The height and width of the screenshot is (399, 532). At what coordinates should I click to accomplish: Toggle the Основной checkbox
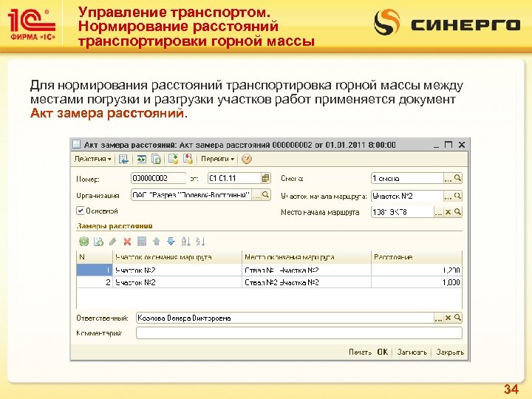tap(81, 211)
